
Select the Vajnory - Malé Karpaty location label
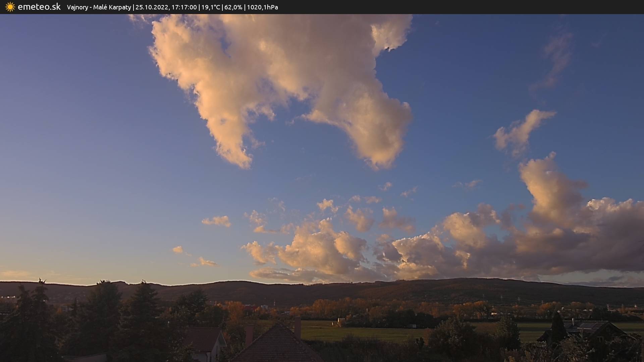[x=99, y=7]
